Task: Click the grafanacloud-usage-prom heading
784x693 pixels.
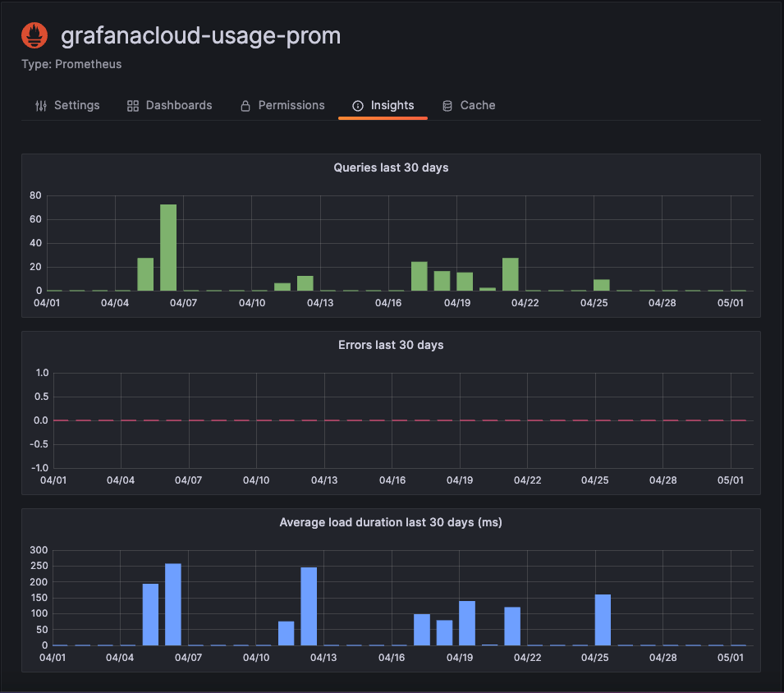Action: pos(201,36)
